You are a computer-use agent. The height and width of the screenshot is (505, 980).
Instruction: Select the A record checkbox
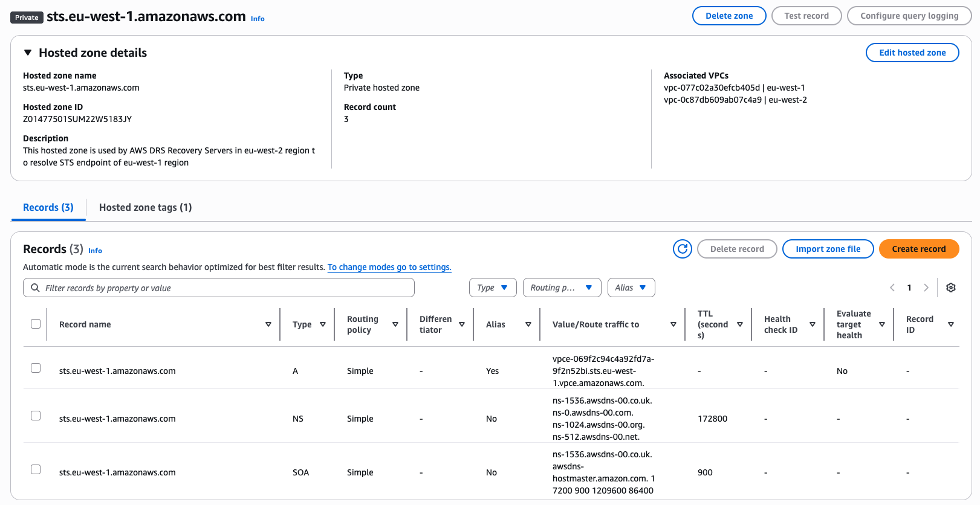36,368
